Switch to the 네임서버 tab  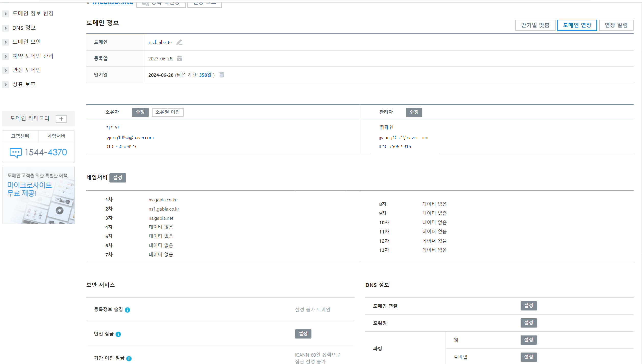56,136
